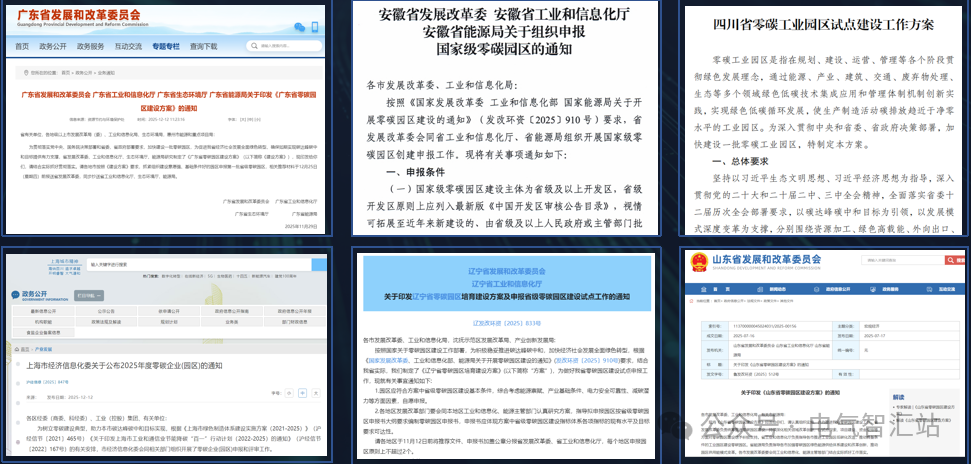Open the 公示公告 tab on the Shanghai page
Viewport: 971px width, 464px height.
(106, 311)
